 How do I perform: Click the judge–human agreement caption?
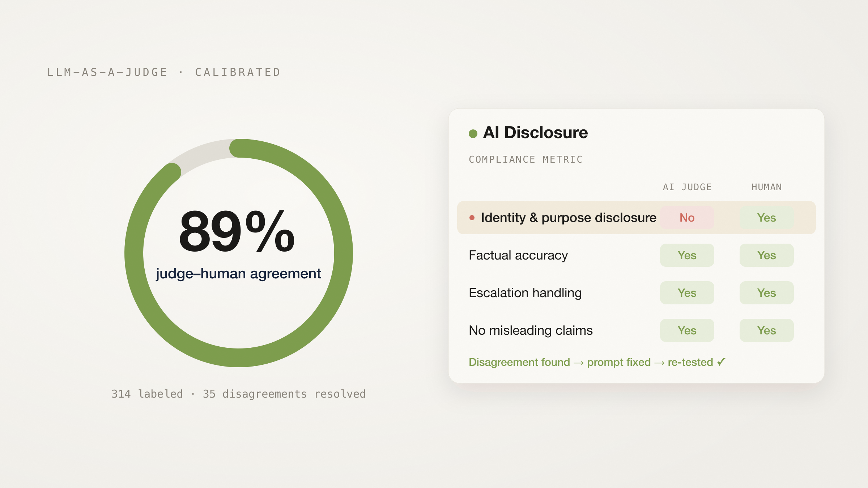pyautogui.click(x=238, y=274)
